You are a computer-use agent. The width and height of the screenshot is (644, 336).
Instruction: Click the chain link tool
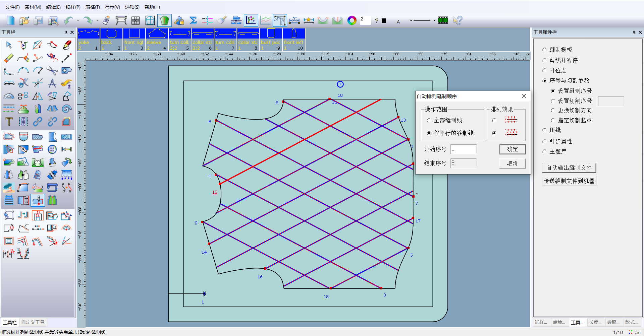38,121
